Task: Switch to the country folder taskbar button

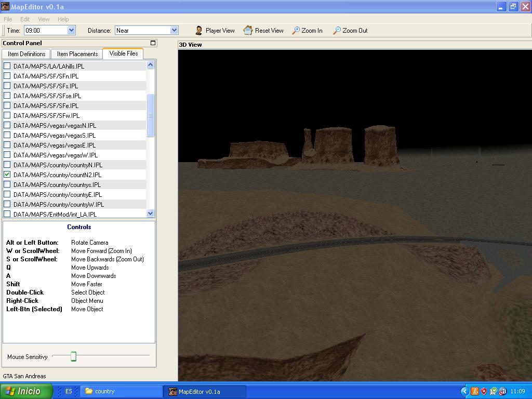Action: (x=122, y=391)
